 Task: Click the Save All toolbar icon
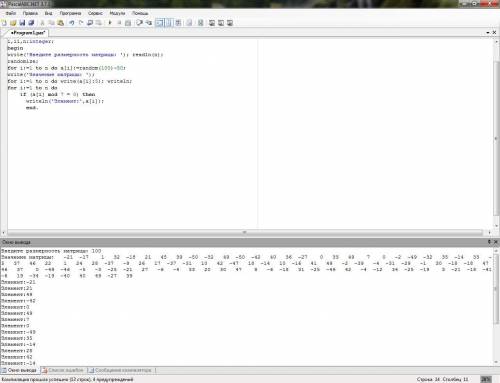tap(31, 23)
